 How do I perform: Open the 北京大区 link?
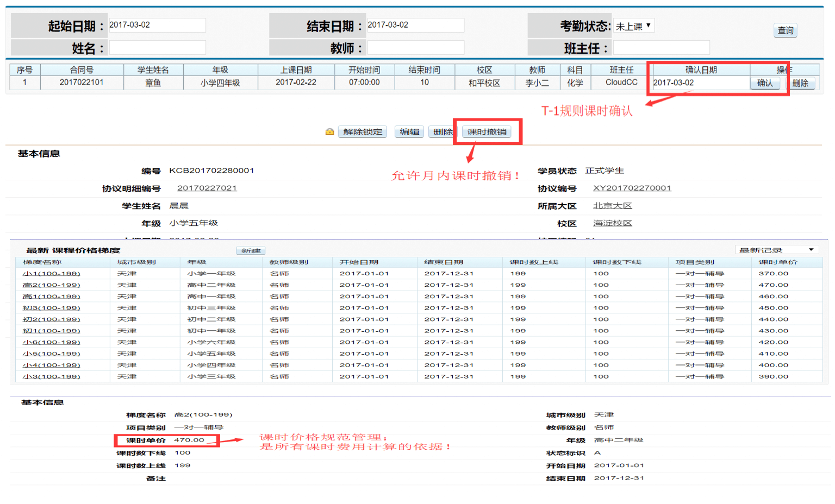[612, 206]
